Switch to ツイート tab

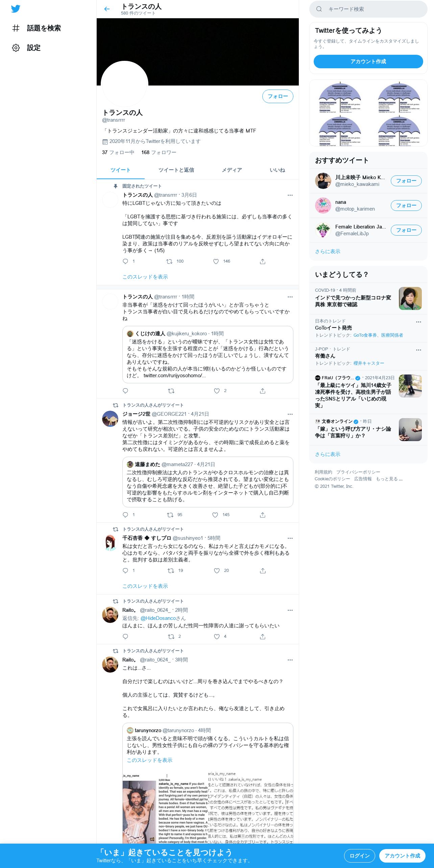(x=121, y=170)
